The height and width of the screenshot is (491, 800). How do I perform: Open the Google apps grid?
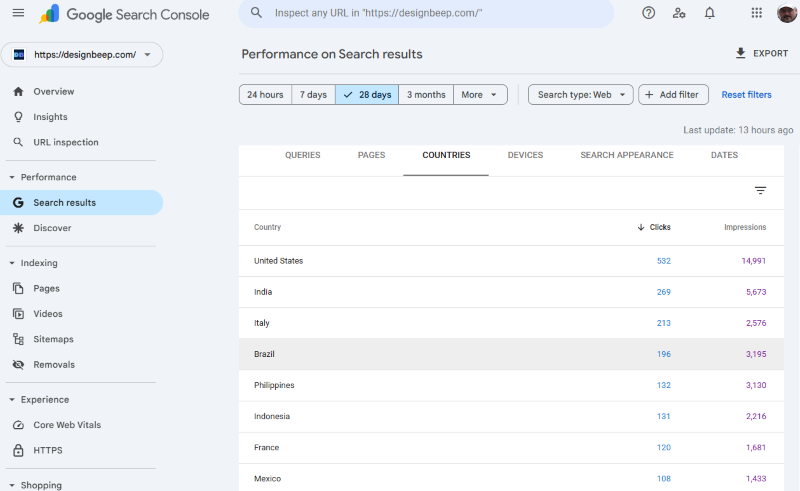click(756, 13)
